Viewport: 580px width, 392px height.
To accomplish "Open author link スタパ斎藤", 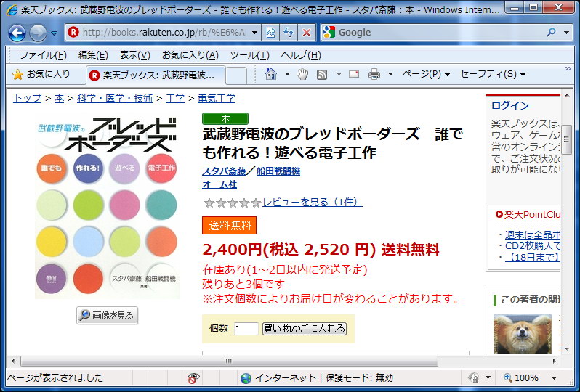I will click(x=224, y=171).
